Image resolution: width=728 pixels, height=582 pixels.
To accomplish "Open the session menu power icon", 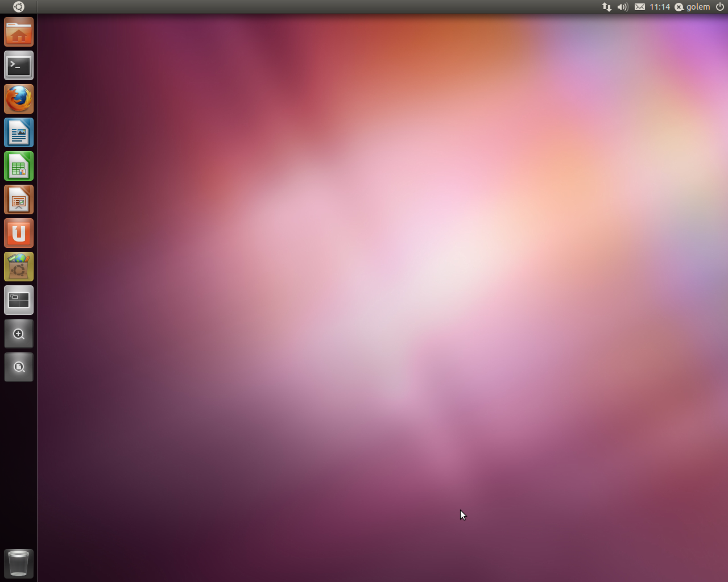I will pos(720,7).
